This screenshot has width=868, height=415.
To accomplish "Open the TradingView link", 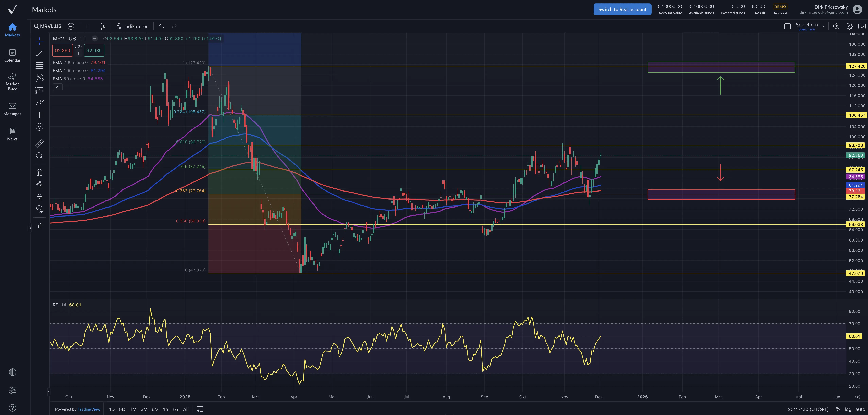I will [89, 409].
